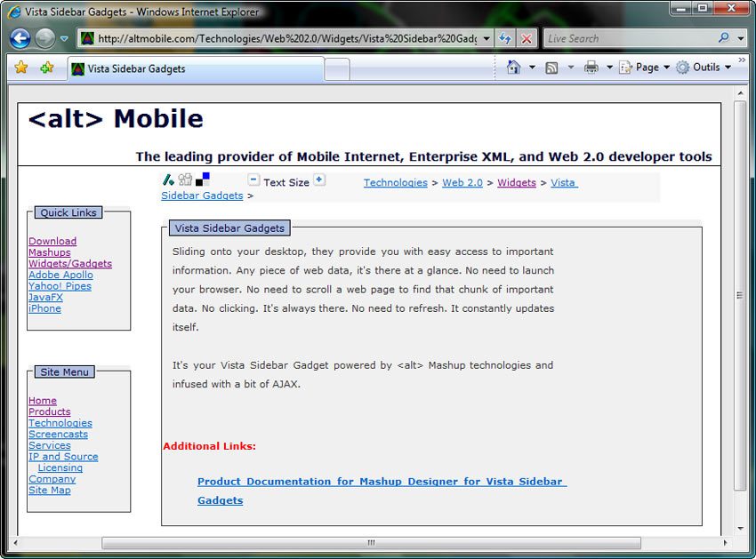Click the browser Forward arrow button

click(44, 38)
